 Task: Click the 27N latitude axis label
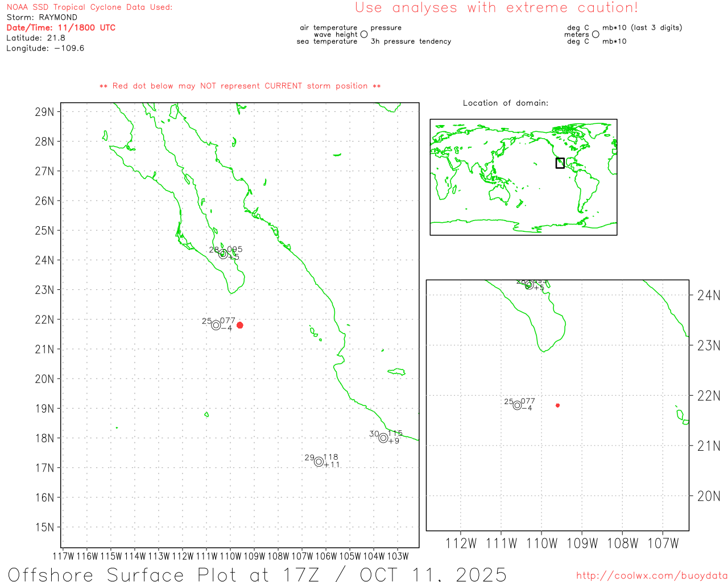coord(44,171)
